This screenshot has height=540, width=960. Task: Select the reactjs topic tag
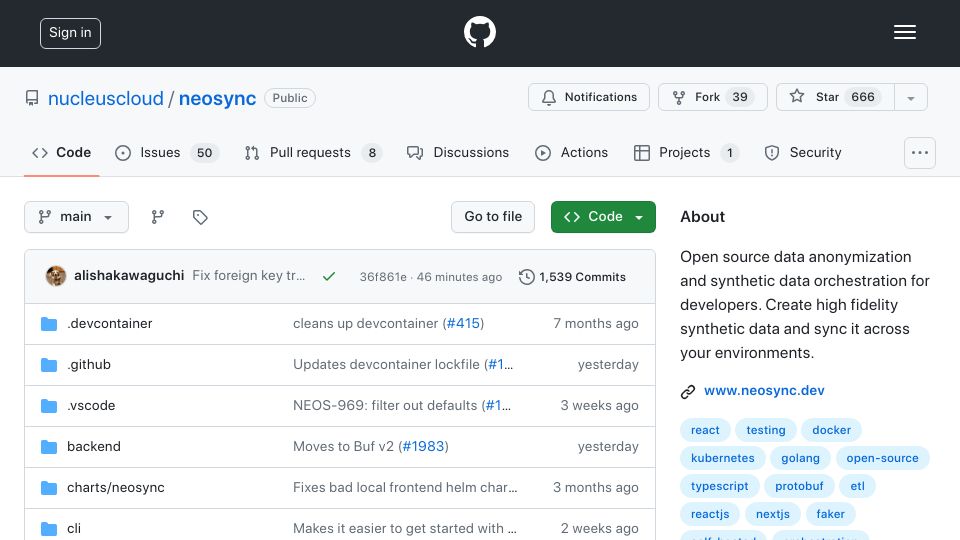coord(710,514)
